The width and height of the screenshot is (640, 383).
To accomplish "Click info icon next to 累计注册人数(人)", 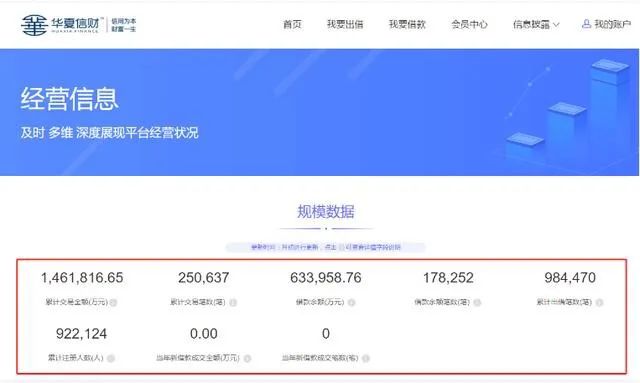I will pyautogui.click(x=111, y=358).
